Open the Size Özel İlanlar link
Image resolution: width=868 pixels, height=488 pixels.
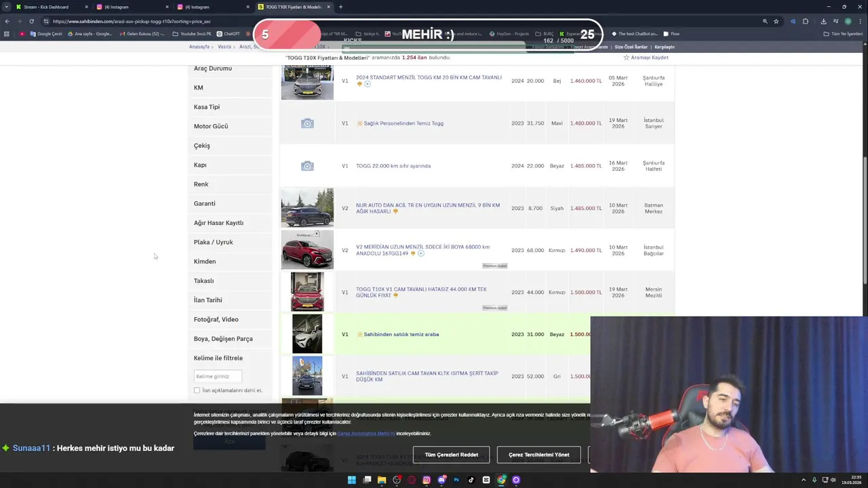[631, 47]
